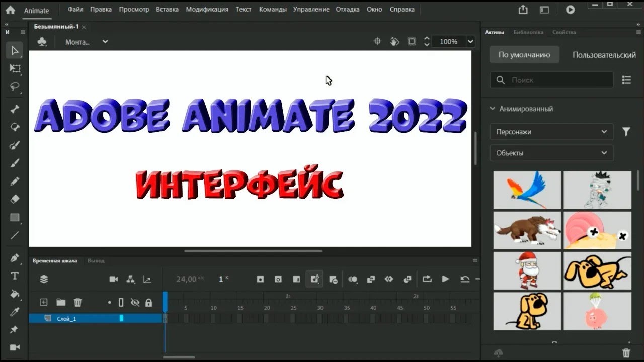644x362 pixels.
Task: Toggle show all layers as outlines
Action: point(121,302)
